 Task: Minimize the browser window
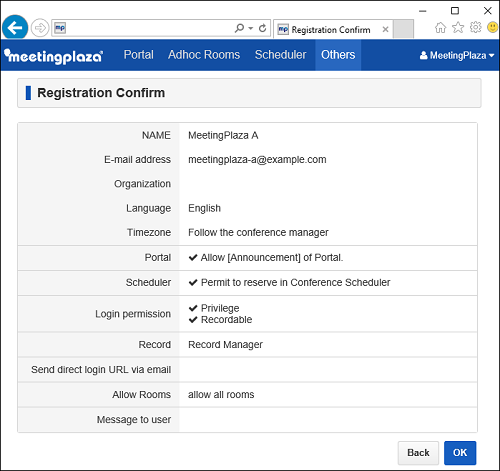pyautogui.click(x=423, y=11)
